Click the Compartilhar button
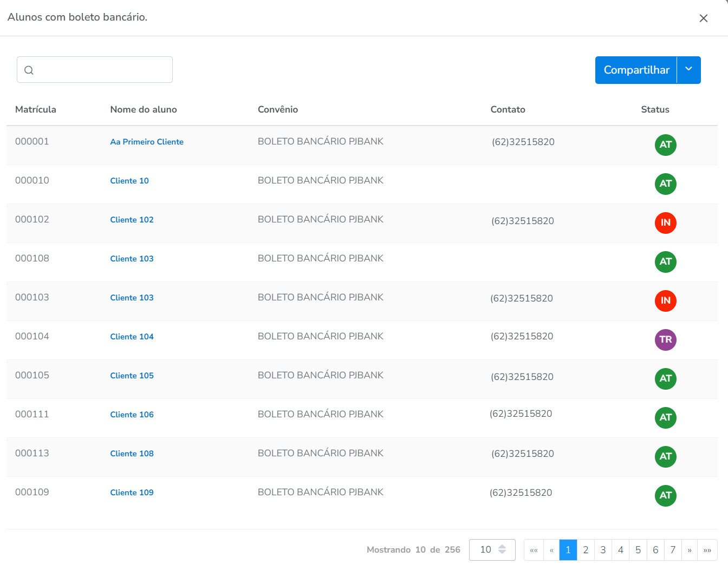Image resolution: width=728 pixels, height=564 pixels. (x=636, y=70)
